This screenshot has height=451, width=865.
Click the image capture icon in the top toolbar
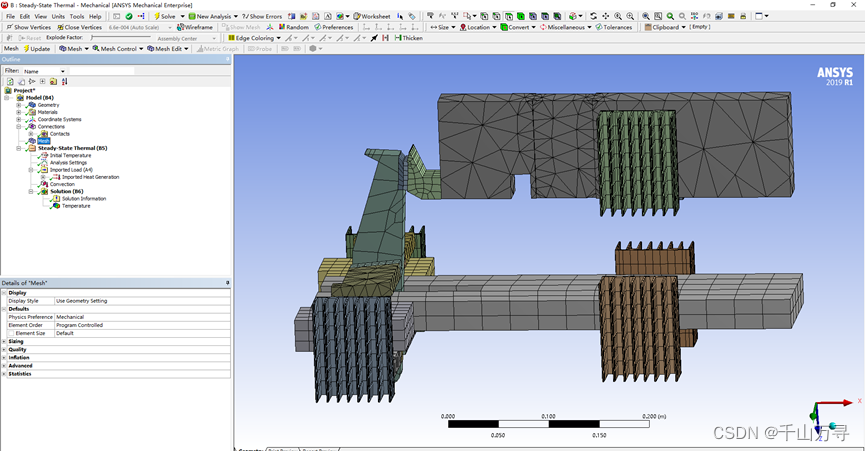click(x=340, y=16)
